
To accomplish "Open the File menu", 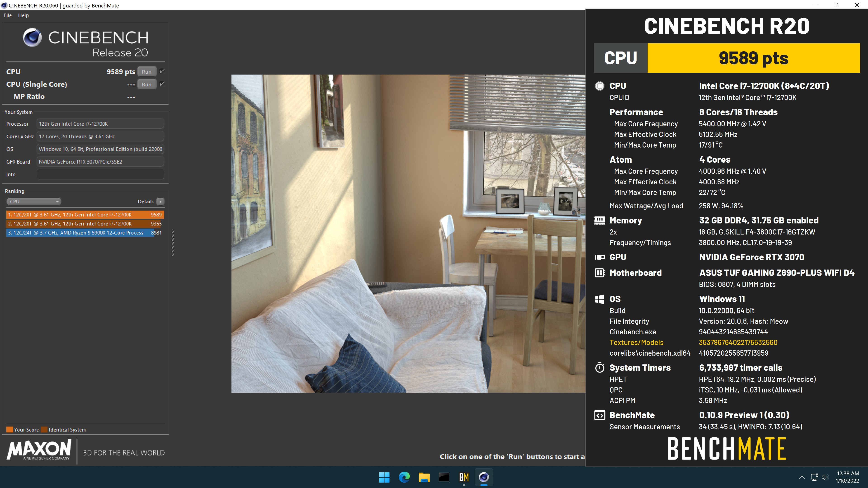I will 7,16.
